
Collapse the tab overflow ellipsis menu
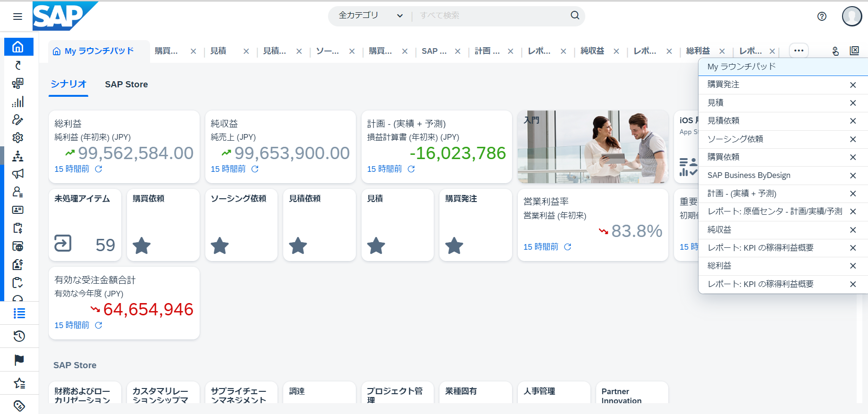(x=799, y=51)
